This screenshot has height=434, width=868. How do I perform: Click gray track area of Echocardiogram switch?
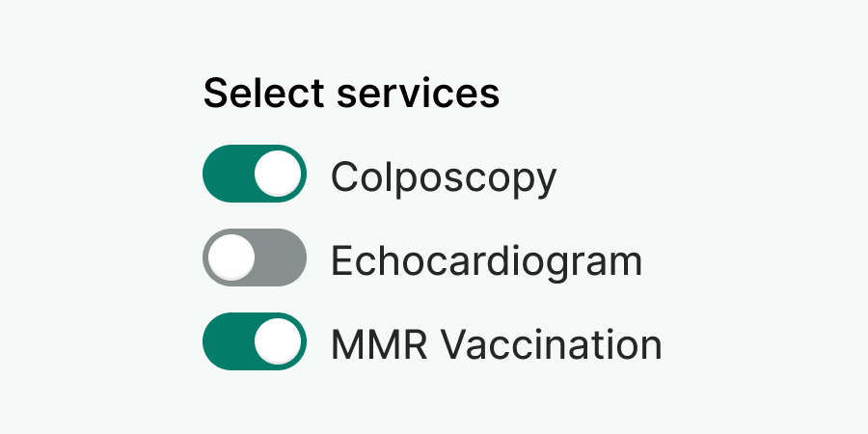pyautogui.click(x=282, y=258)
